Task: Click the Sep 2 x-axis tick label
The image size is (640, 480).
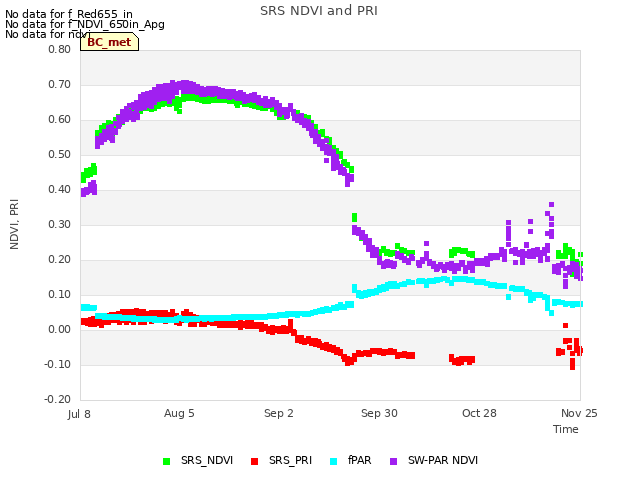Action: pyautogui.click(x=279, y=413)
